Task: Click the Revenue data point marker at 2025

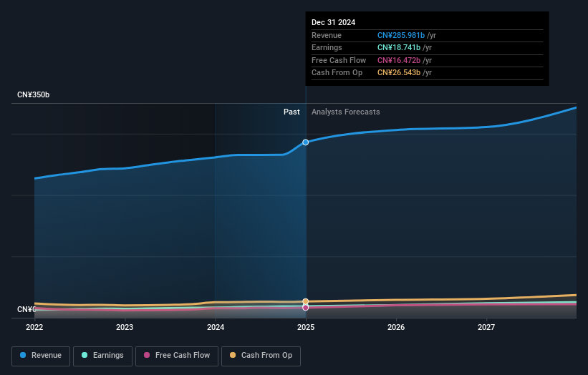Action: pyautogui.click(x=306, y=142)
